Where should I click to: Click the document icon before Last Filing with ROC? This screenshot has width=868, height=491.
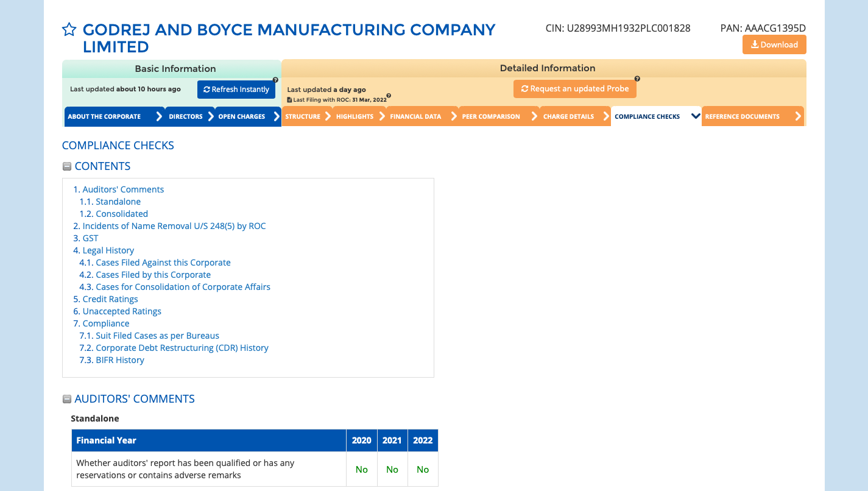click(x=289, y=100)
